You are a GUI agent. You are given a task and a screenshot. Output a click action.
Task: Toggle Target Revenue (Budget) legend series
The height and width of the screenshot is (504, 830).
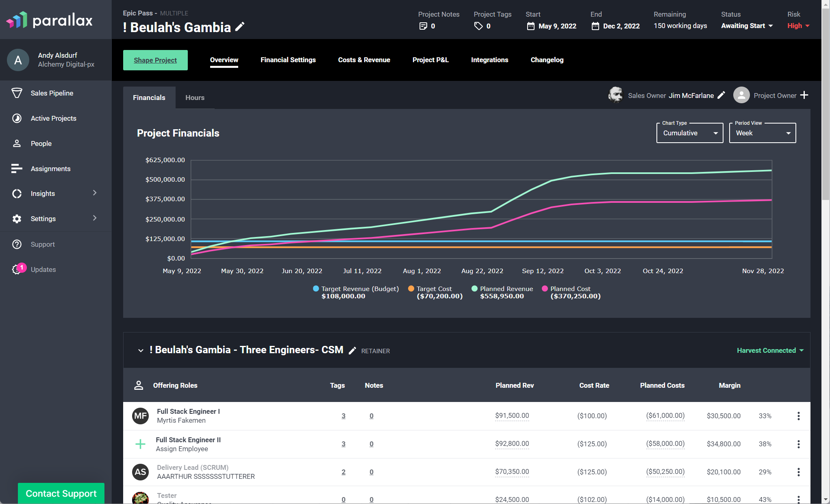click(x=356, y=289)
